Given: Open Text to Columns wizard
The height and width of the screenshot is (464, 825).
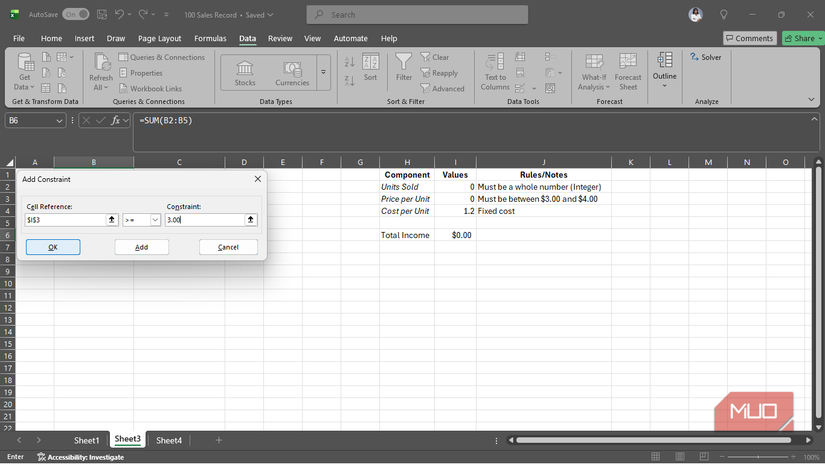Looking at the screenshot, I should click(495, 72).
